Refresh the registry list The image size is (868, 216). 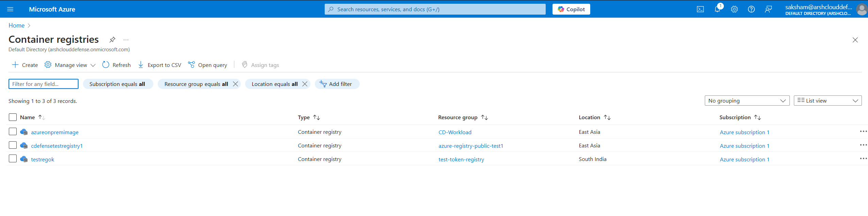116,65
